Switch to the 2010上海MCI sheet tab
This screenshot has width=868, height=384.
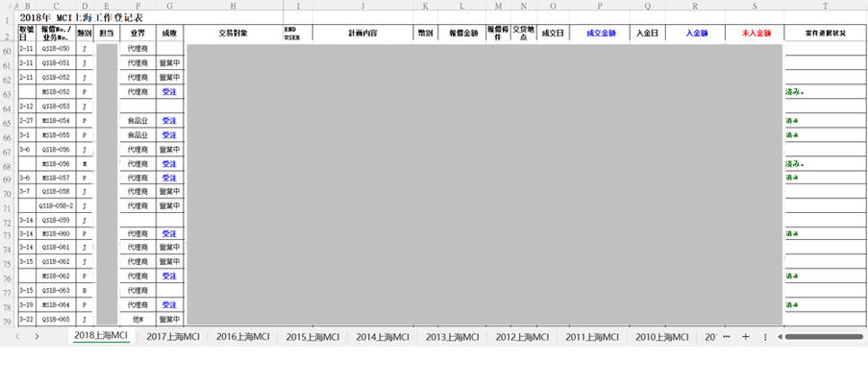click(x=662, y=337)
